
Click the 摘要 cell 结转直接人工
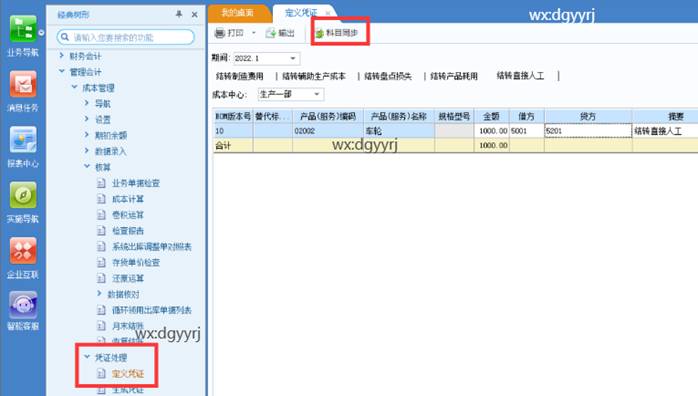click(665, 131)
